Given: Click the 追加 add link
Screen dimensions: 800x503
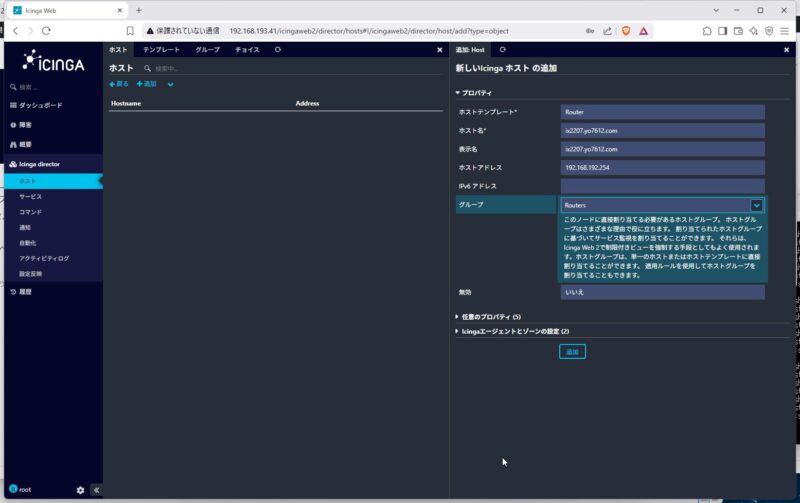Looking at the screenshot, I should 146,84.
